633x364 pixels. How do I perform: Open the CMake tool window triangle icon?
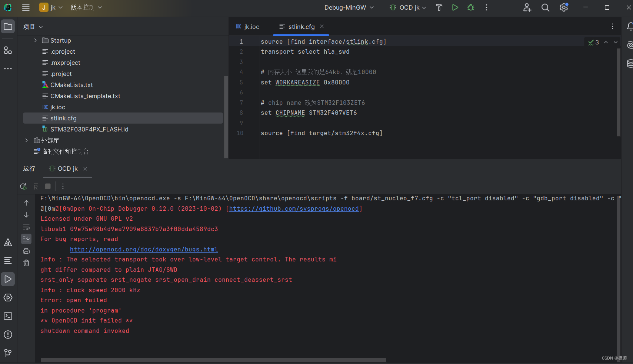[8, 242]
